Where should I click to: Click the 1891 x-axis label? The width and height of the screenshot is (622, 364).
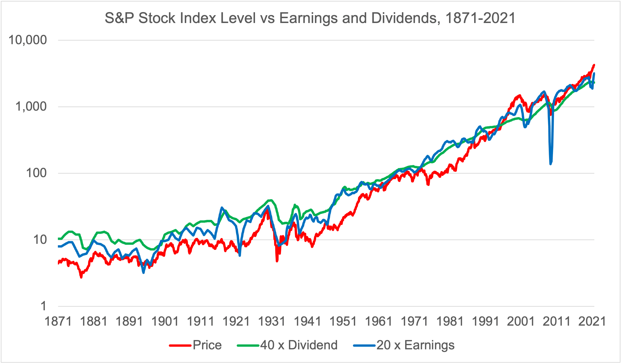click(129, 322)
